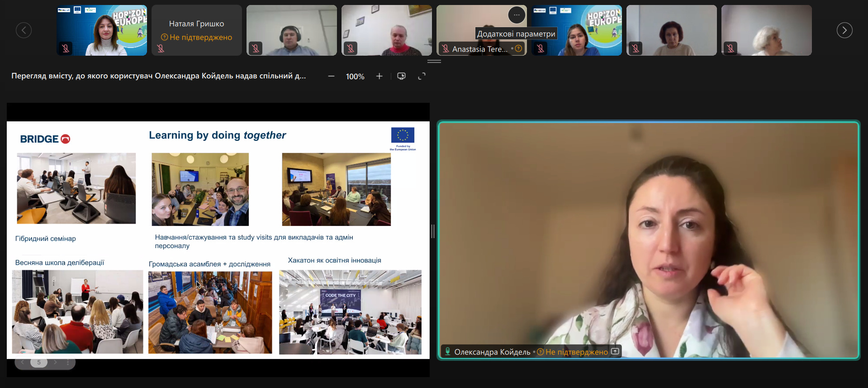
Task: Click the sharing-screen icon beside Олександра Койдель
Action: 615,351
